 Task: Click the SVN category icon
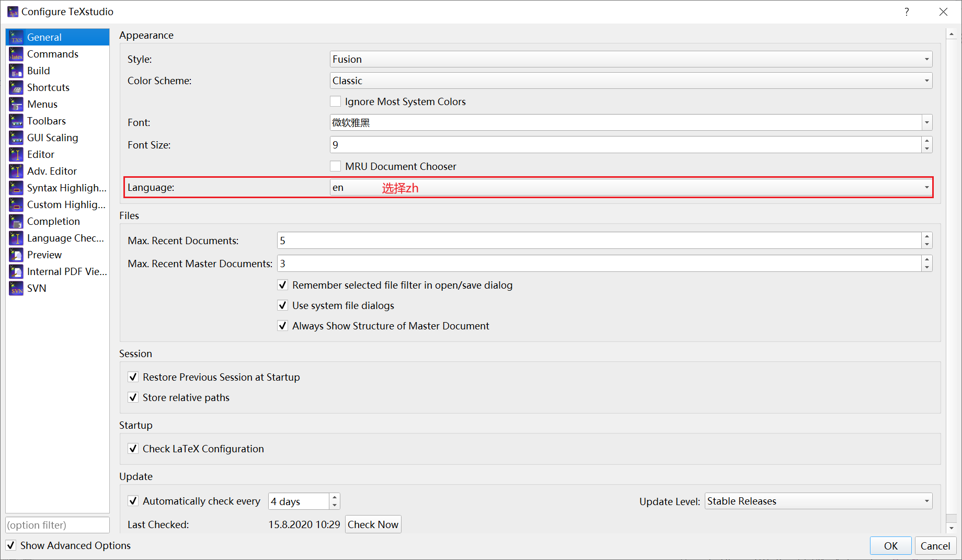pos(16,288)
